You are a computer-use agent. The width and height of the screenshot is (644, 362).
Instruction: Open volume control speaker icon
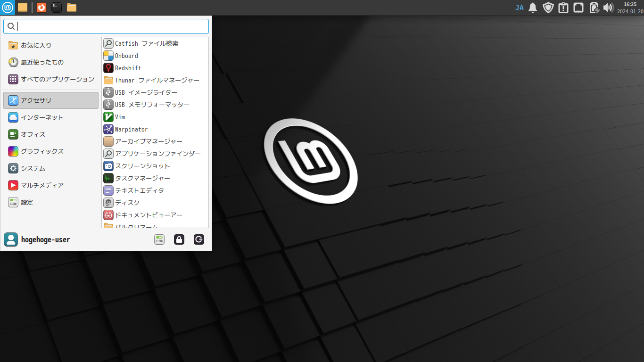pos(608,8)
